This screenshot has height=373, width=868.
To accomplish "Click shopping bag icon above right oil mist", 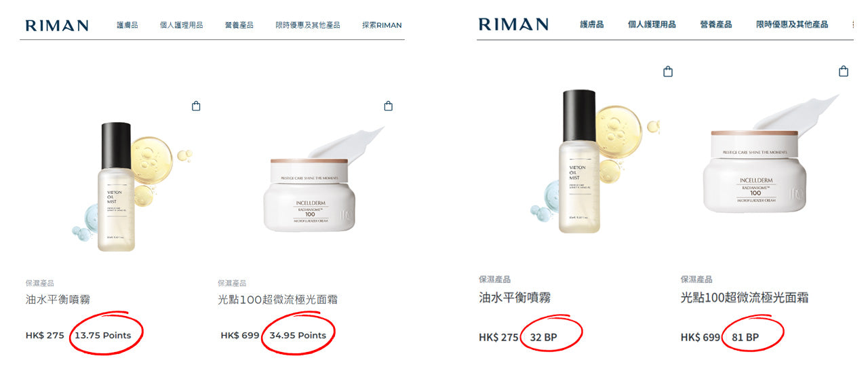I will pyautogui.click(x=668, y=71).
